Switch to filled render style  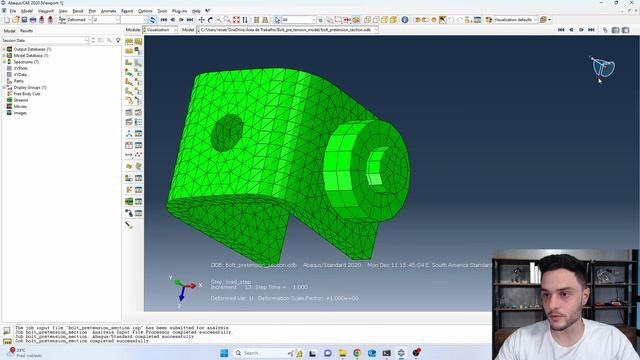tap(384, 20)
